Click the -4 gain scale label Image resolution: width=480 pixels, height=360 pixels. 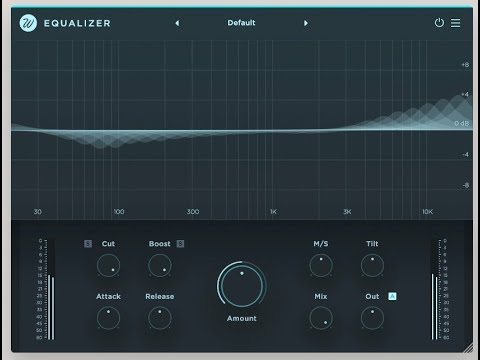point(466,154)
